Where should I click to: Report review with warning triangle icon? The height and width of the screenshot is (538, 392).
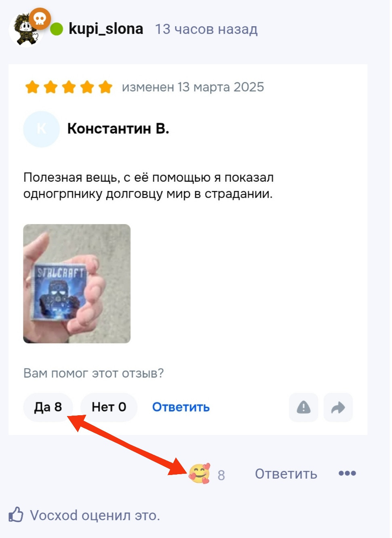(303, 407)
